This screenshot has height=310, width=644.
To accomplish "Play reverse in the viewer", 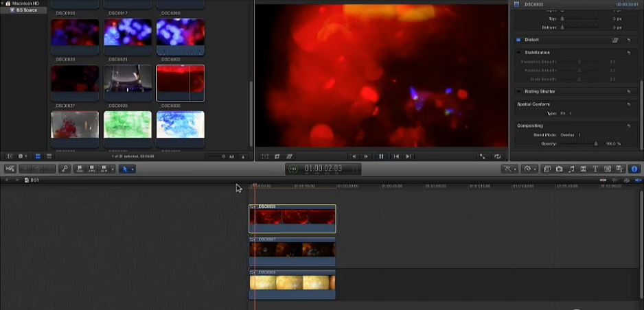I will click(354, 156).
